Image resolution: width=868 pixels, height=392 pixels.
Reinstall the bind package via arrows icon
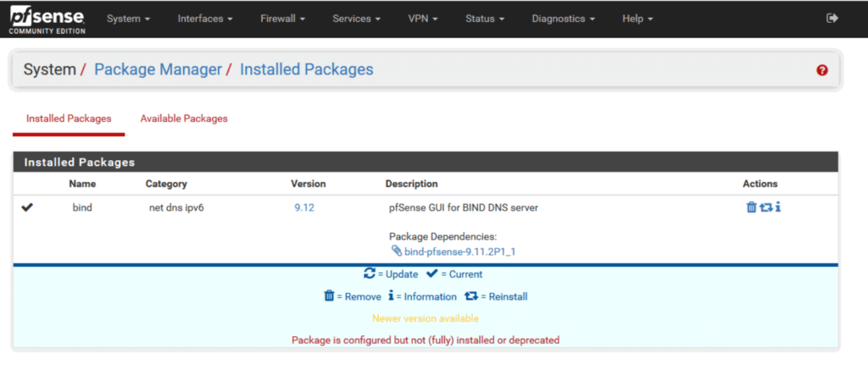[x=765, y=207]
